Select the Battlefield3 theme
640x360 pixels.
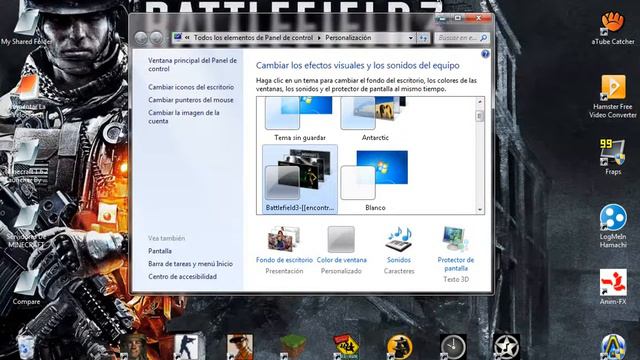300,179
